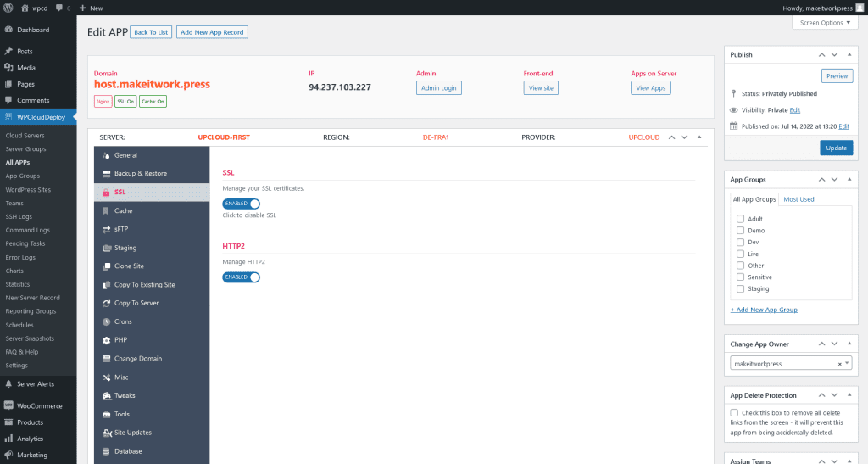Check the Live app group
Image resolution: width=868 pixels, height=464 pixels.
pyautogui.click(x=740, y=254)
